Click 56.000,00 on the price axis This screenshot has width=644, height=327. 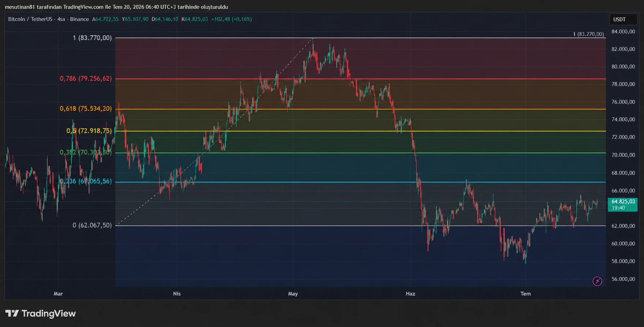[x=623, y=279]
